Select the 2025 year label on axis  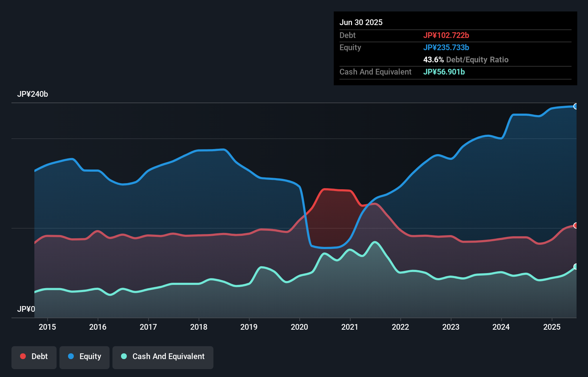552,327
